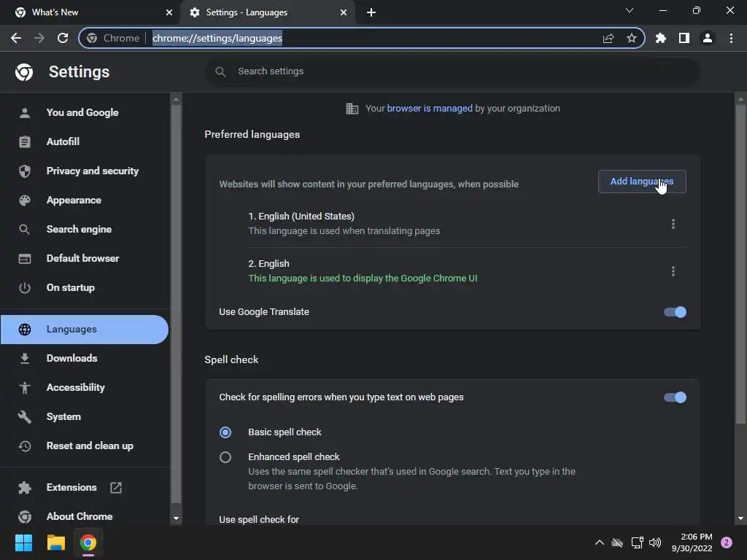Bookmark this tab with the star icon
The height and width of the screenshot is (560, 747).
[x=632, y=38]
